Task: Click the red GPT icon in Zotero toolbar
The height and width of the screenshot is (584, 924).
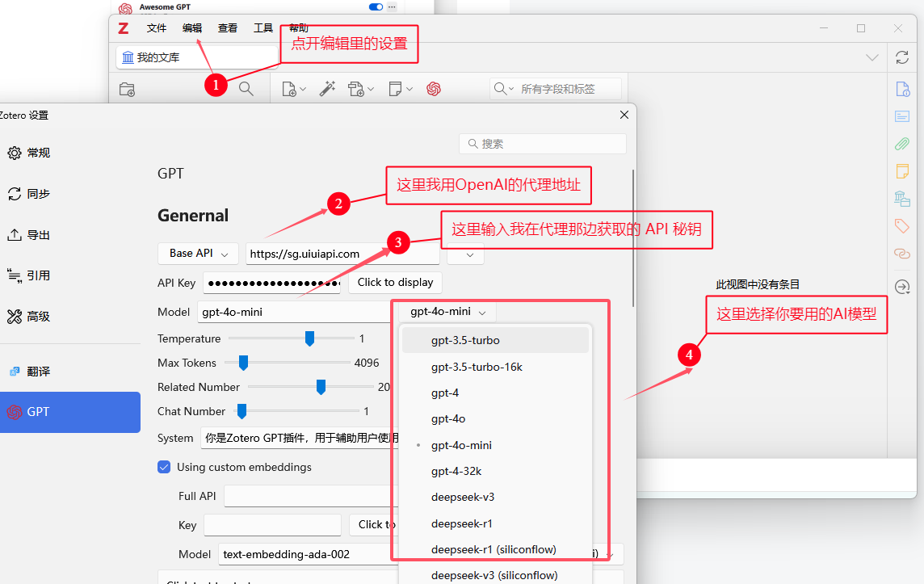Action: 434,89
